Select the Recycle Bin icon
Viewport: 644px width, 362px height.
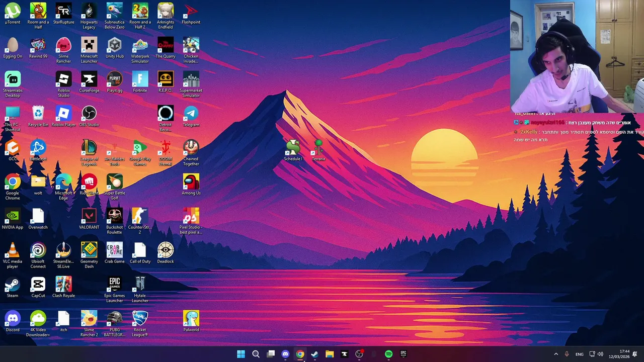click(38, 116)
